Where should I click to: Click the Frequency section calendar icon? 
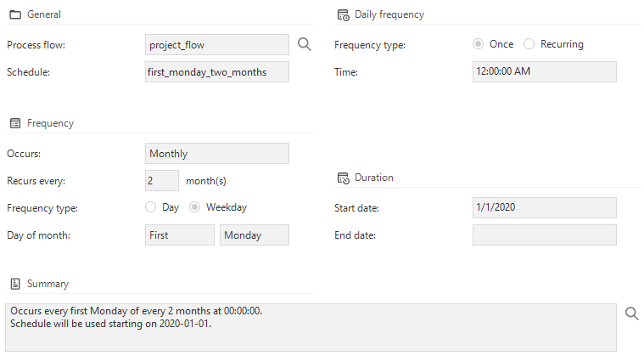[14, 123]
